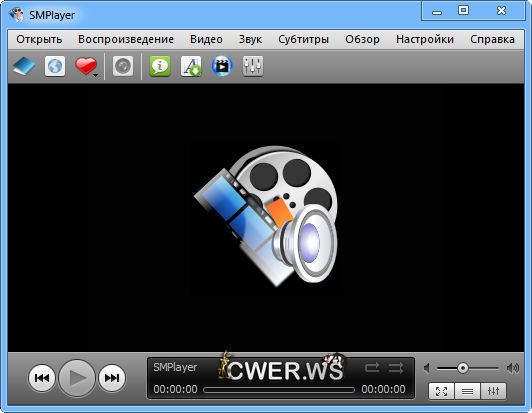Click the SMPlayer title bar app icon

point(17,15)
